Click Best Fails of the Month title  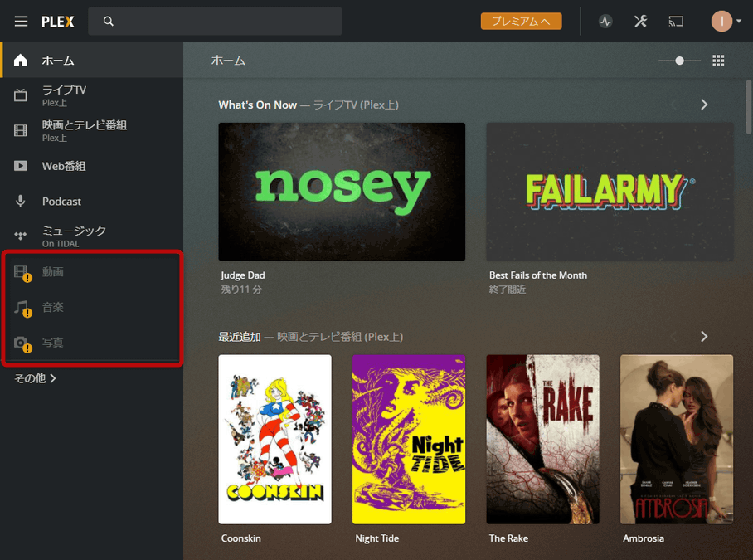click(538, 275)
